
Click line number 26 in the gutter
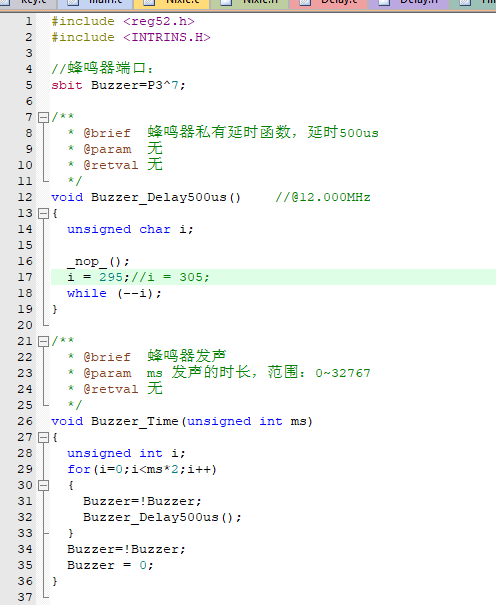25,421
